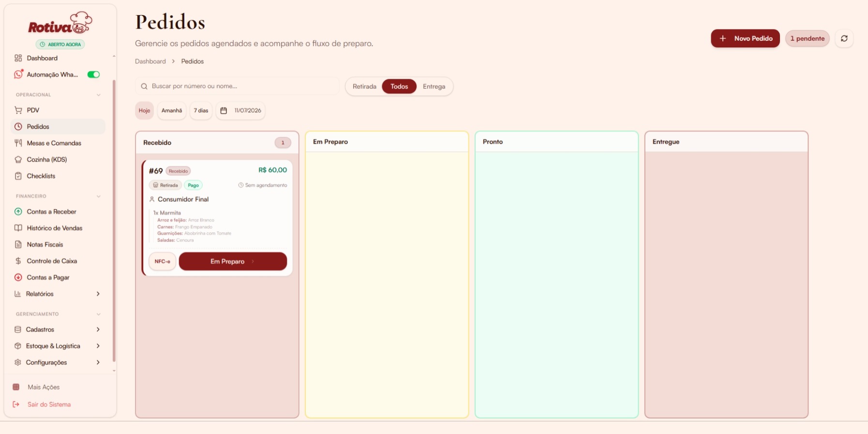The height and width of the screenshot is (434, 868).
Task: Click the Mais Ações grid icon
Action: (x=16, y=387)
